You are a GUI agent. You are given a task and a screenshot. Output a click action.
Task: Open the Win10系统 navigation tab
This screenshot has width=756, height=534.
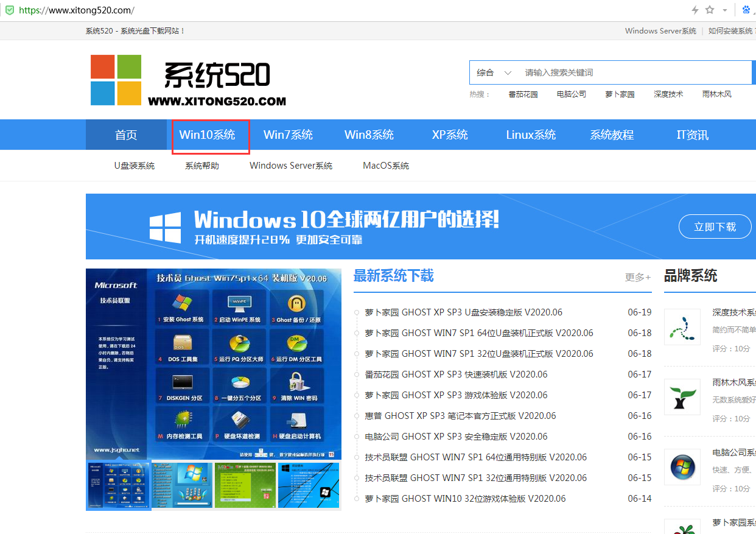[x=207, y=135]
